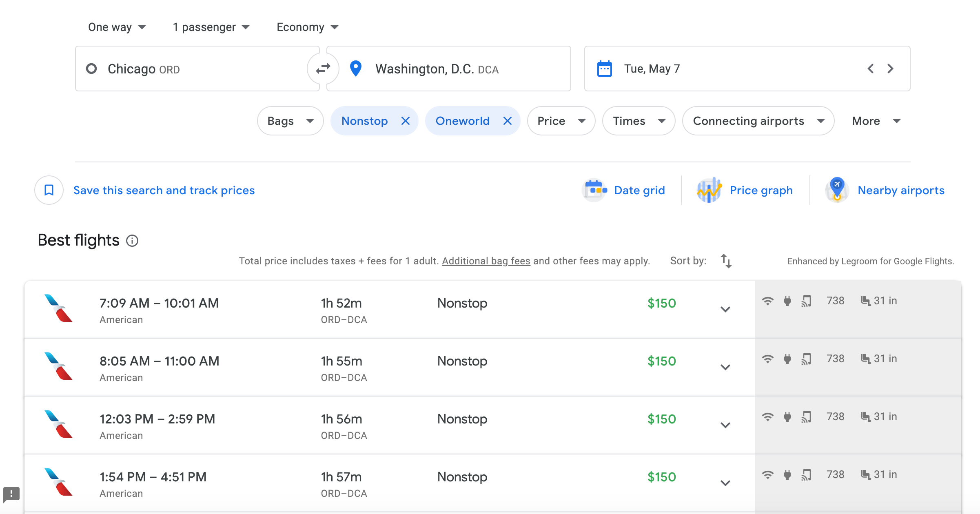Remove the Oneworld filter

507,121
